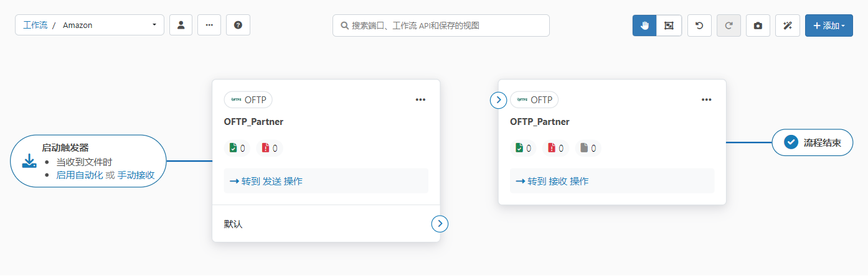The height and width of the screenshot is (276, 868).
Task: Click the green success file icon in the left OFTP card
Action: [233, 148]
